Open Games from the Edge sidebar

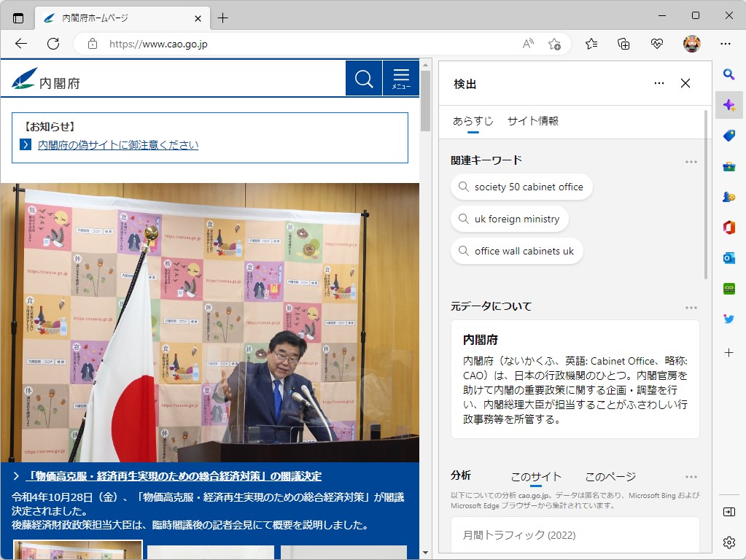[x=728, y=197]
